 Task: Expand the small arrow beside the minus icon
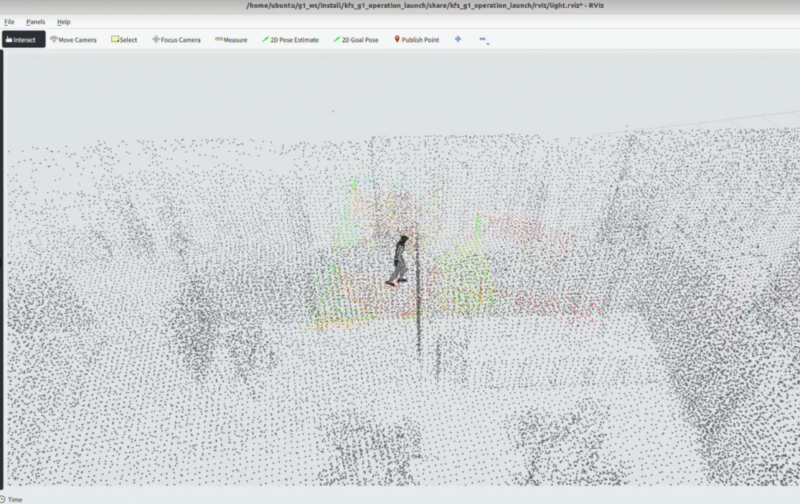coord(488,44)
